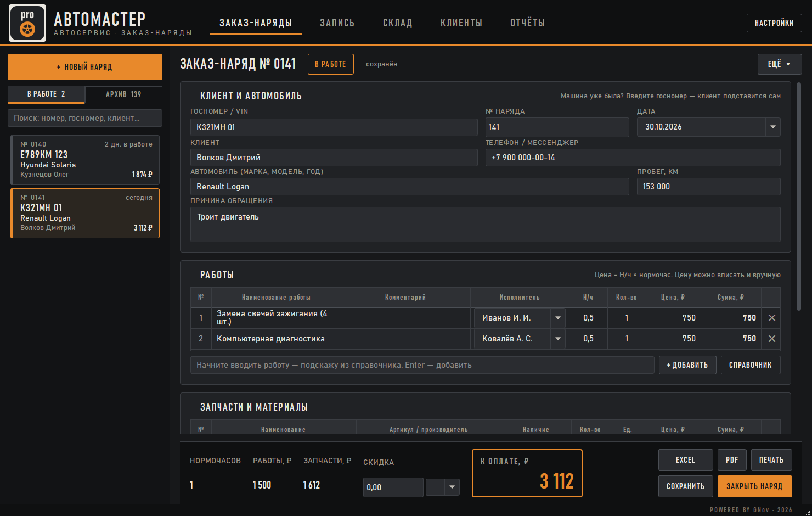
Task: Open the Склад tab
Action: click(397, 23)
